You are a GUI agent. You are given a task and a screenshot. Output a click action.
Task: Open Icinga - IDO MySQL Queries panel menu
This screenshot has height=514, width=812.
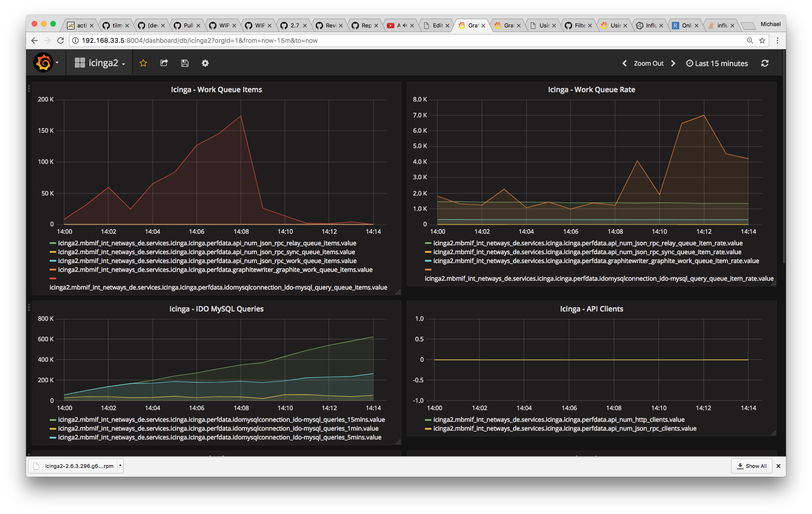(216, 309)
